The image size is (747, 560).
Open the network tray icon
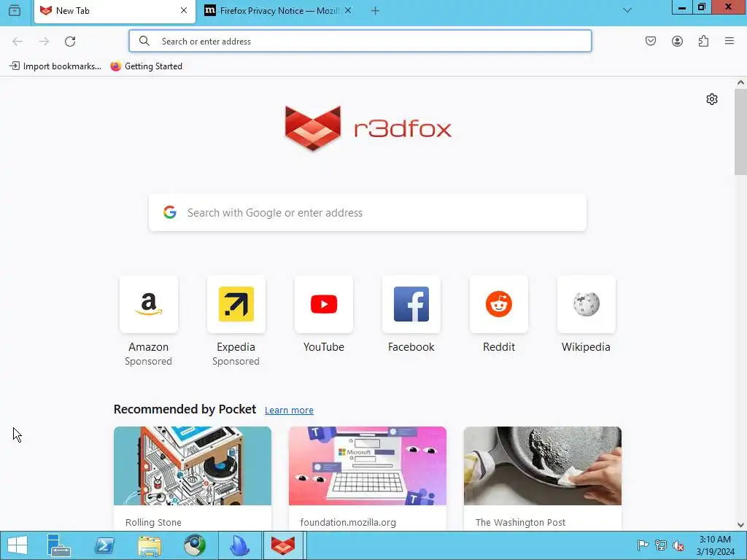pyautogui.click(x=661, y=545)
